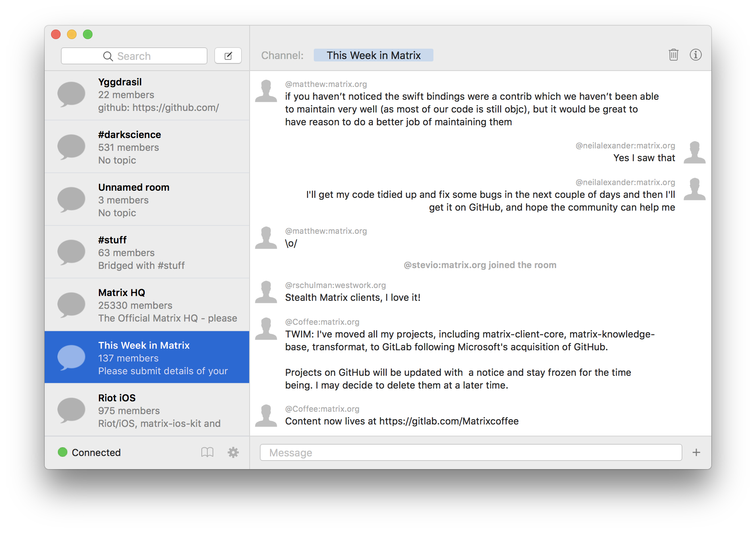The width and height of the screenshot is (756, 533).
Task: Switch to the Riot iOS room
Action: [x=147, y=410]
